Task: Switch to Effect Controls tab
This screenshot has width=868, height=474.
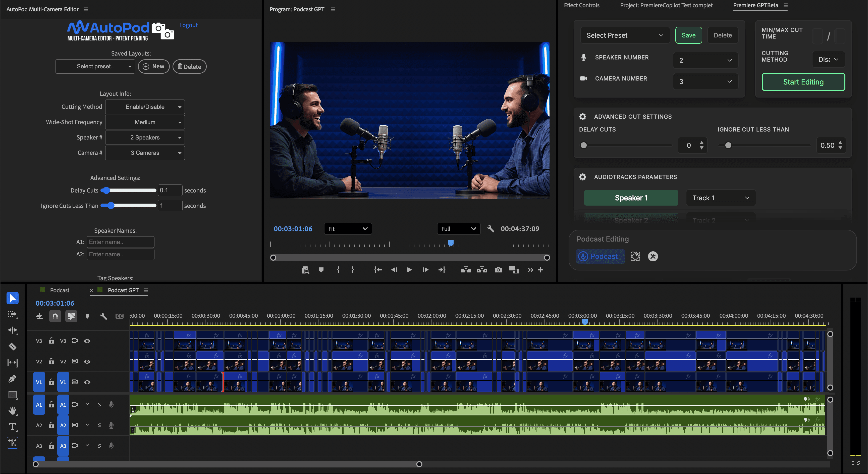Action: (582, 5)
